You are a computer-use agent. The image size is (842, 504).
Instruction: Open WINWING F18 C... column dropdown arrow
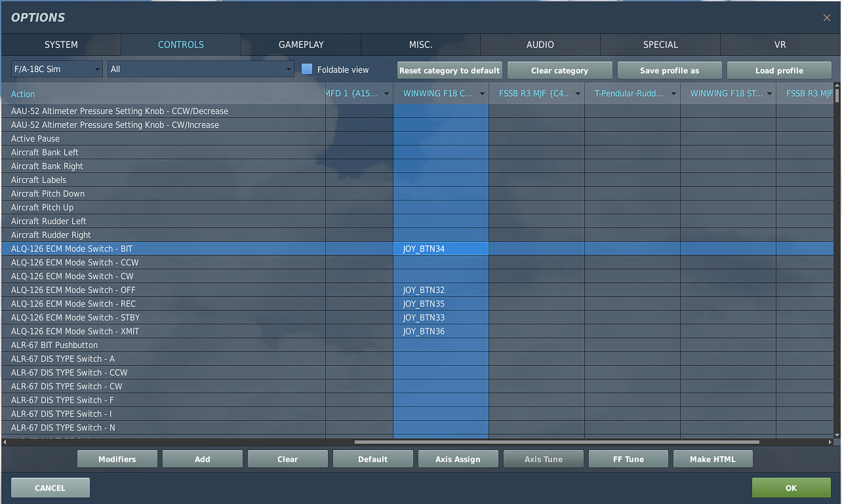click(482, 94)
